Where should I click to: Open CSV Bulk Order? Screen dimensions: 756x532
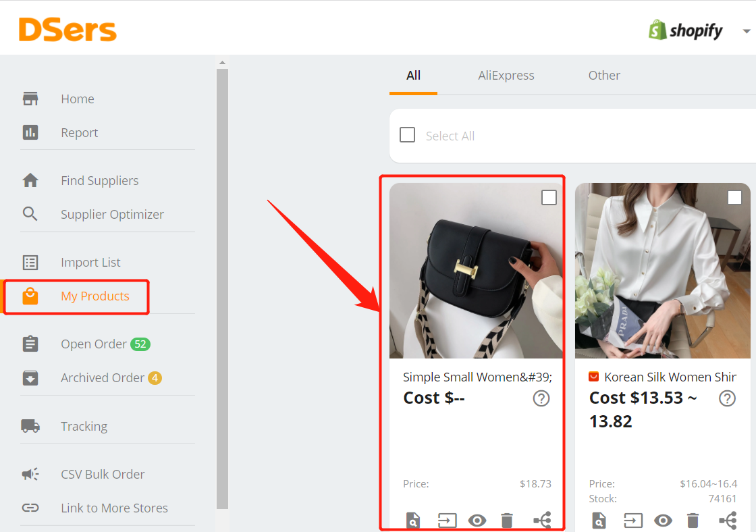coord(102,474)
